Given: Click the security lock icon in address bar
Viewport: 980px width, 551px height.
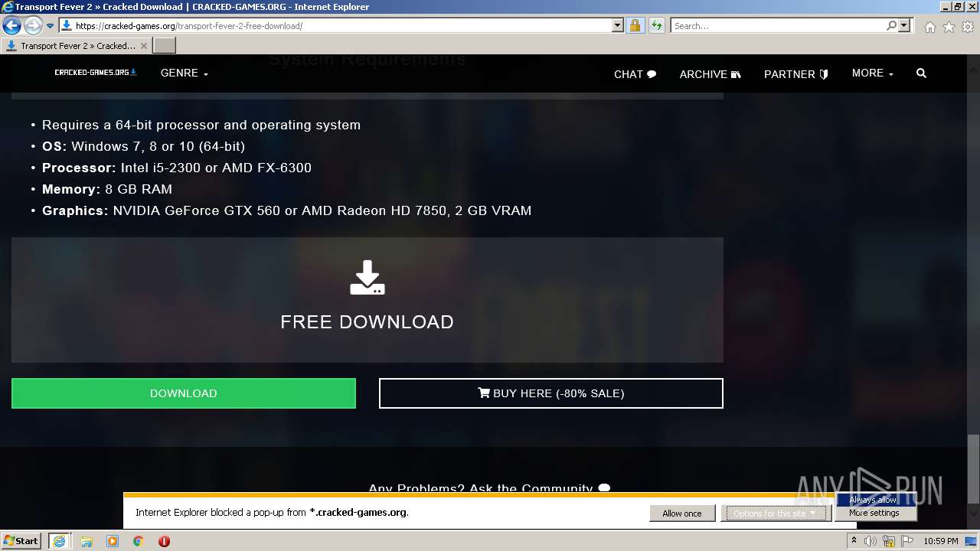Looking at the screenshot, I should click(x=635, y=26).
